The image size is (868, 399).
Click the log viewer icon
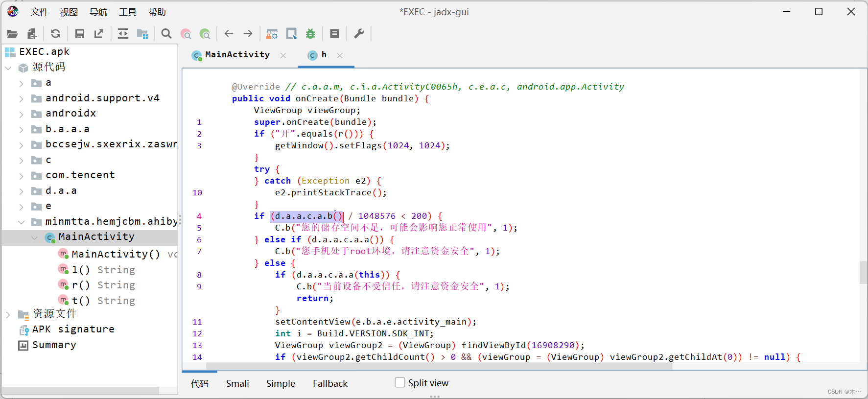coord(334,34)
